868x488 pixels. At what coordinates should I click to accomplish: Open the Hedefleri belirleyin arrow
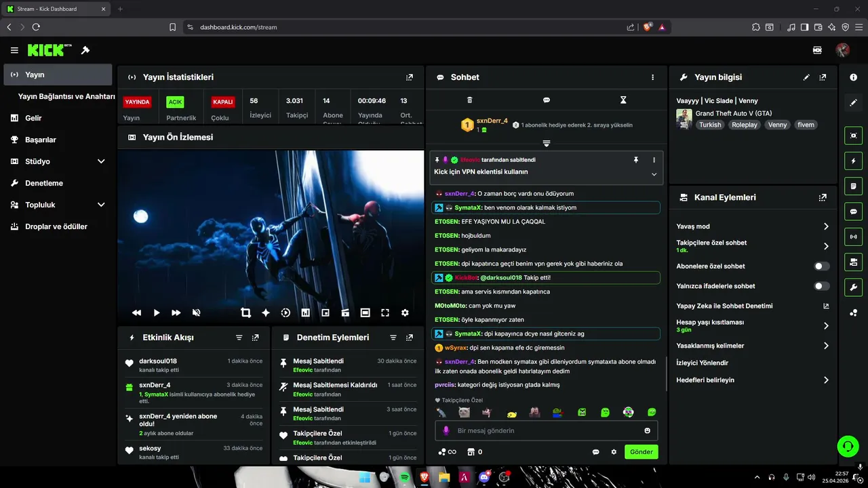click(x=826, y=380)
